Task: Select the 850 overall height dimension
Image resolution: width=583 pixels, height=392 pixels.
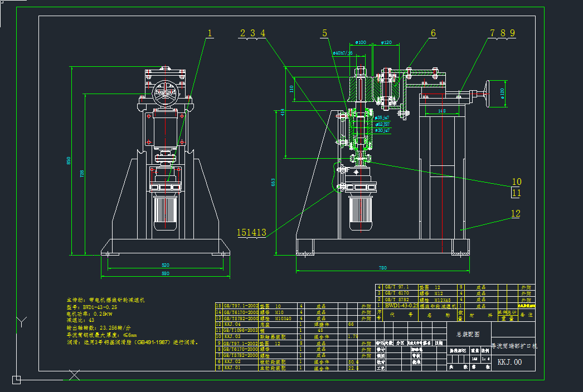Action: pyautogui.click(x=69, y=160)
